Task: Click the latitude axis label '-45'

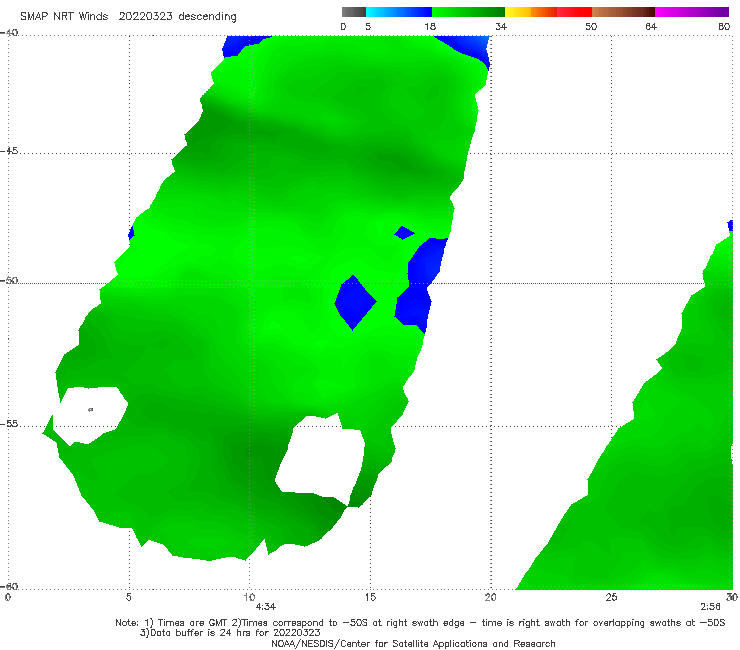Action: (x=9, y=151)
